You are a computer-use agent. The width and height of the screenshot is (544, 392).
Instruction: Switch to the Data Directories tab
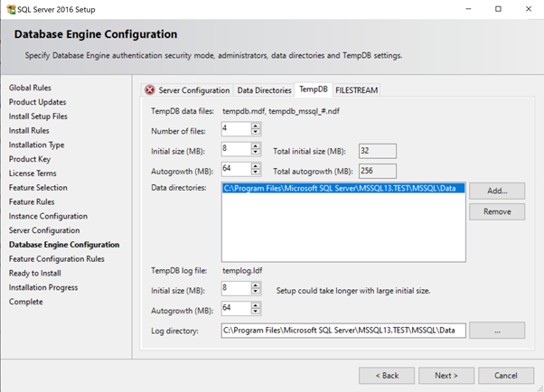[264, 90]
